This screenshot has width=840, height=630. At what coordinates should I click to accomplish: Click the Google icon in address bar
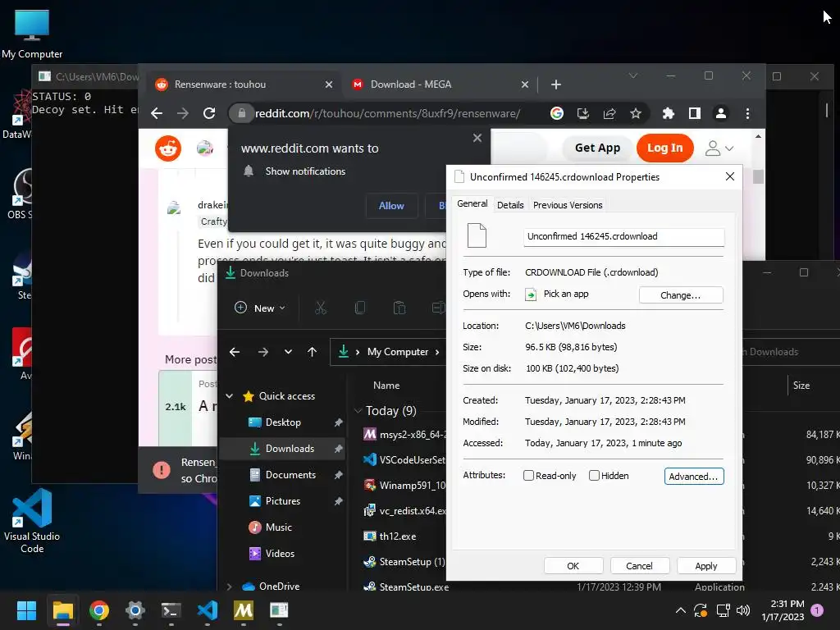coord(557,113)
